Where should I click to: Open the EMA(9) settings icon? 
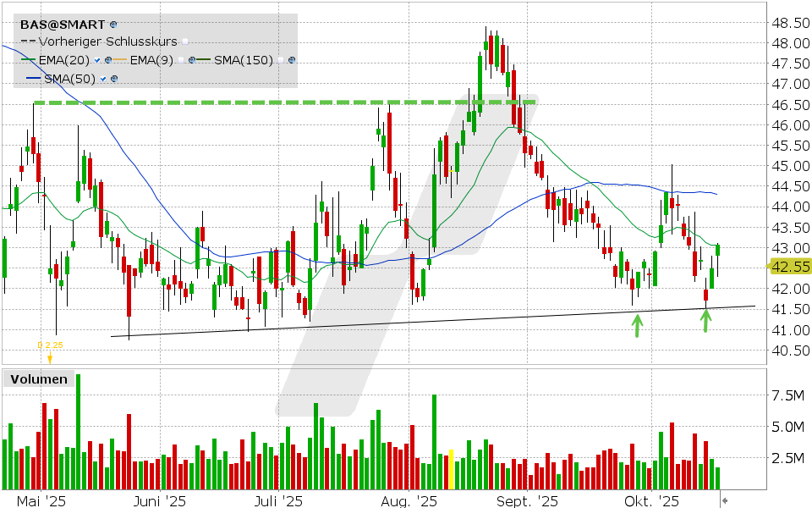193,60
